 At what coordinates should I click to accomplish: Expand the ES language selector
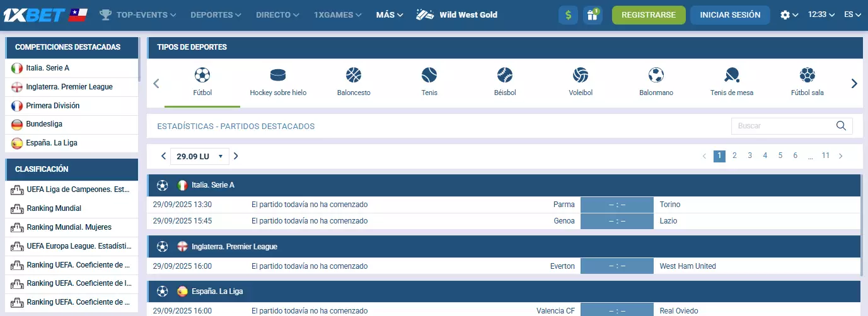[x=853, y=15]
